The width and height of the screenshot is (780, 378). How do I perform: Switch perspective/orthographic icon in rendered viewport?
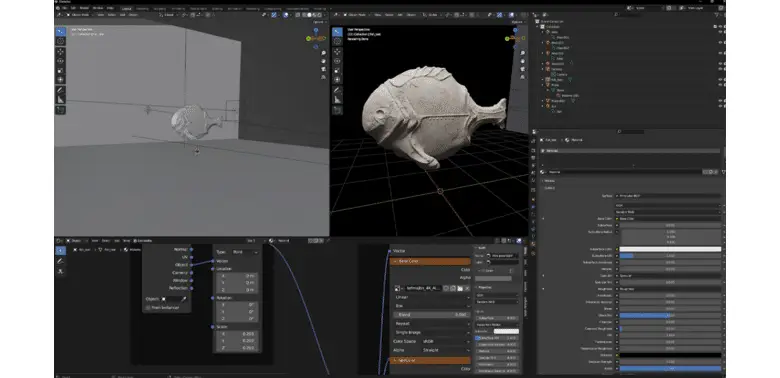pos(522,77)
